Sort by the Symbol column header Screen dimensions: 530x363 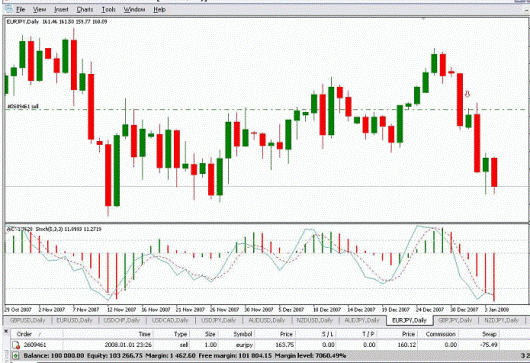click(x=243, y=334)
